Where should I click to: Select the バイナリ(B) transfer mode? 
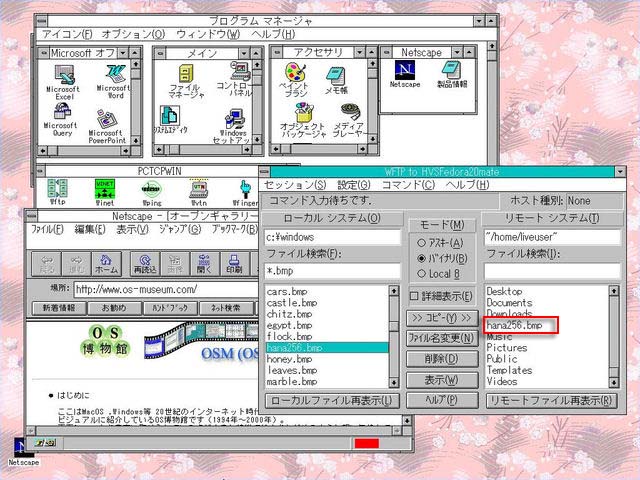point(442,258)
